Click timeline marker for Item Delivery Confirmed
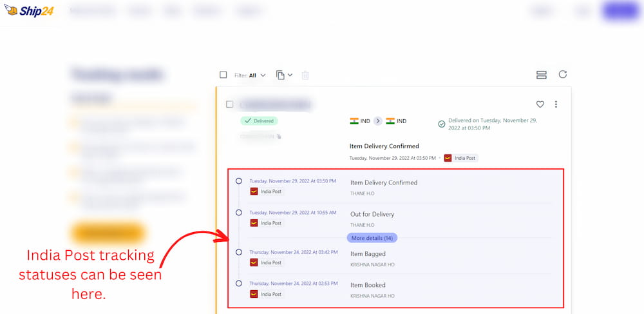Image resolution: width=644 pixels, height=314 pixels. click(239, 181)
